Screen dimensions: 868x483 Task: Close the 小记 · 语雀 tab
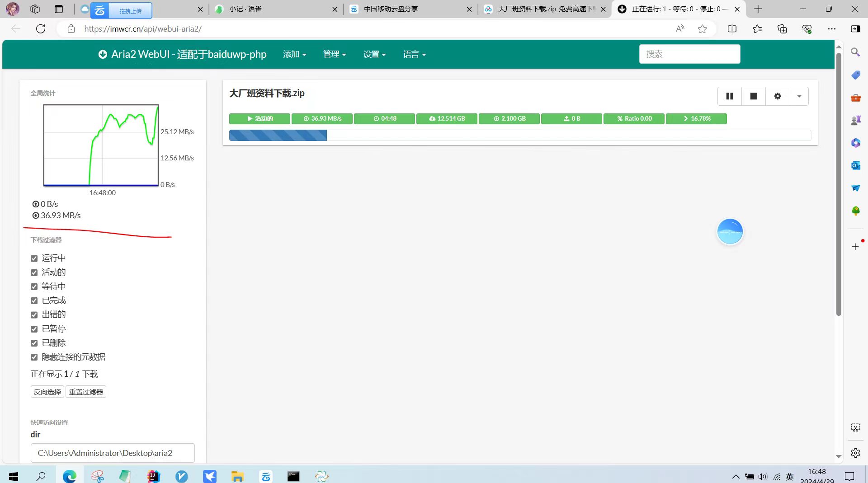coord(335,9)
